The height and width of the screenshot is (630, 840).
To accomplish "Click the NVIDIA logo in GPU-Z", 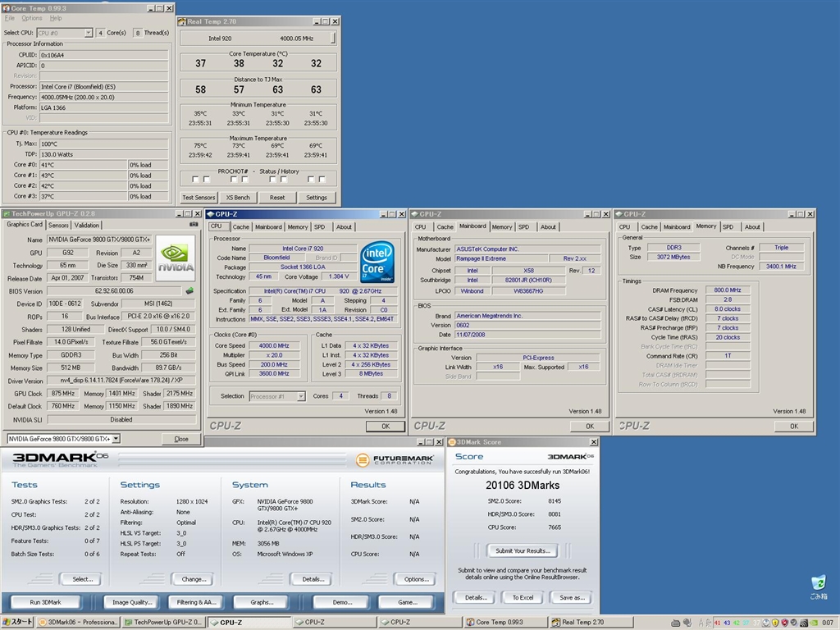I will click(176, 258).
